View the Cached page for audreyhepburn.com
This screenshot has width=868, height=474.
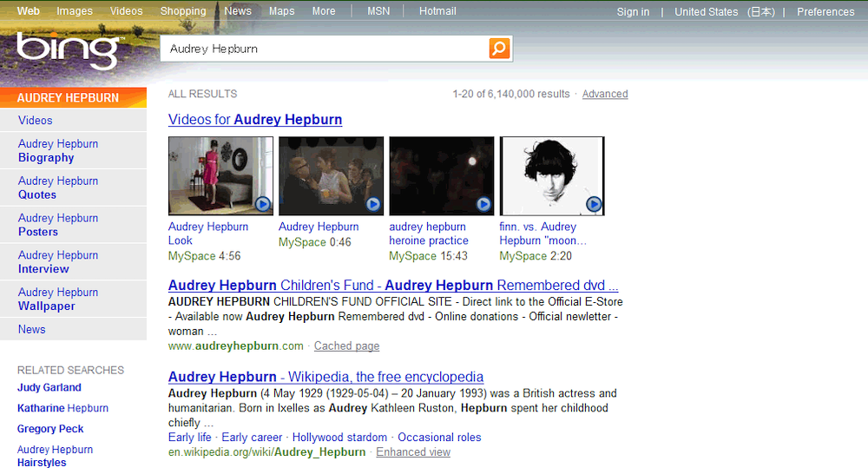tap(346, 346)
